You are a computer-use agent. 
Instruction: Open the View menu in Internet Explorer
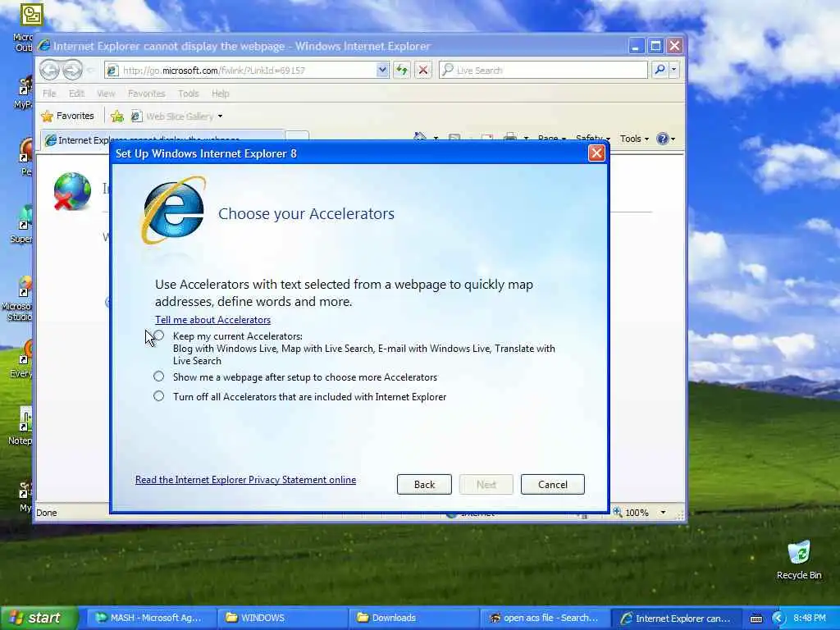pyautogui.click(x=106, y=94)
